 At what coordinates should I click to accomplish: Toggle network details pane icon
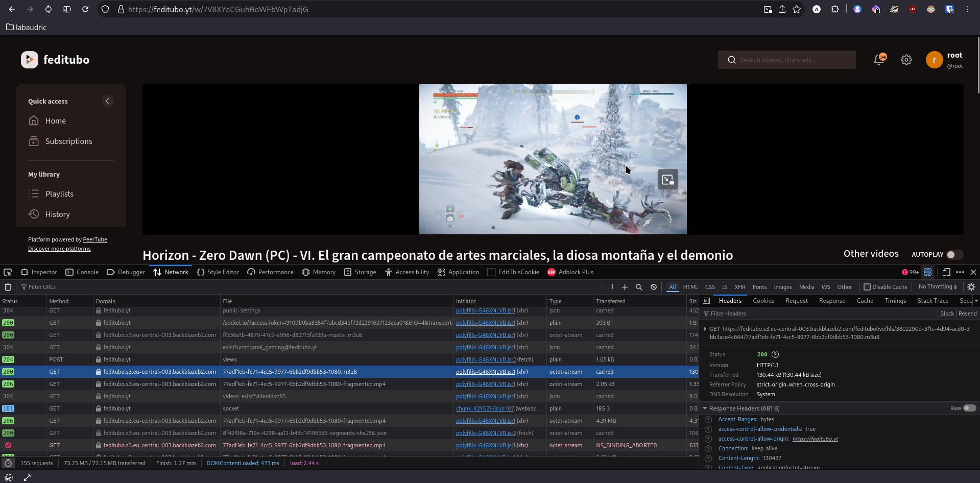(706, 301)
